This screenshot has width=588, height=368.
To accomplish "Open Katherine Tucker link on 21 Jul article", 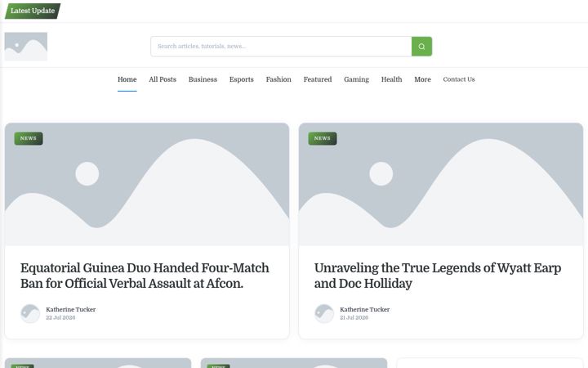I will (x=365, y=309).
